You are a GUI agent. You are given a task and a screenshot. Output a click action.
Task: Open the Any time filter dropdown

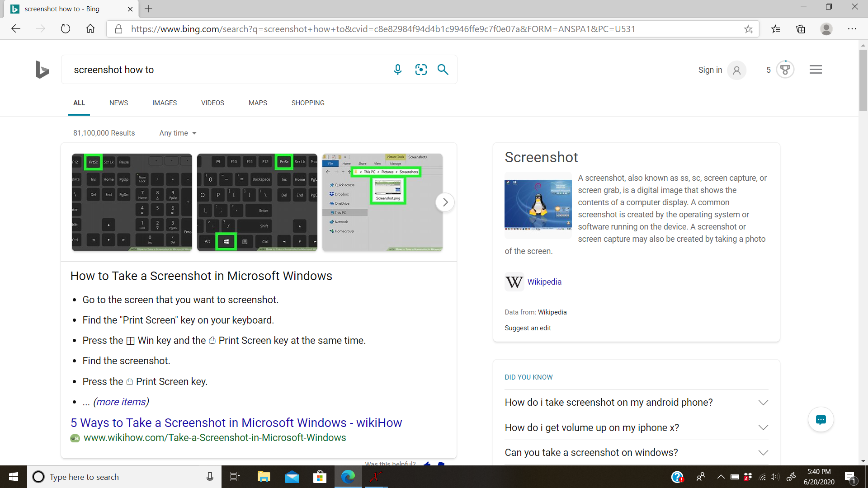click(178, 133)
